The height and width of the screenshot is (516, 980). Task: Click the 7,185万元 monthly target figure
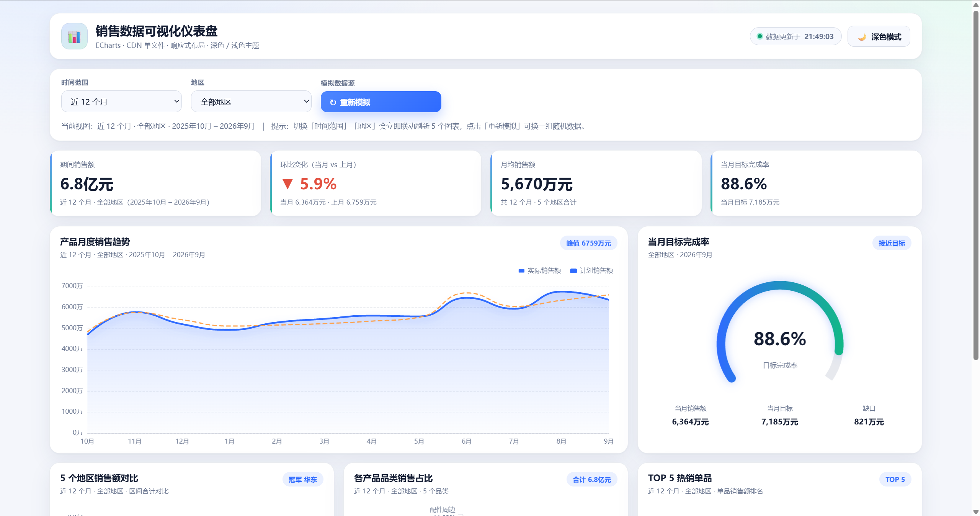(780, 422)
